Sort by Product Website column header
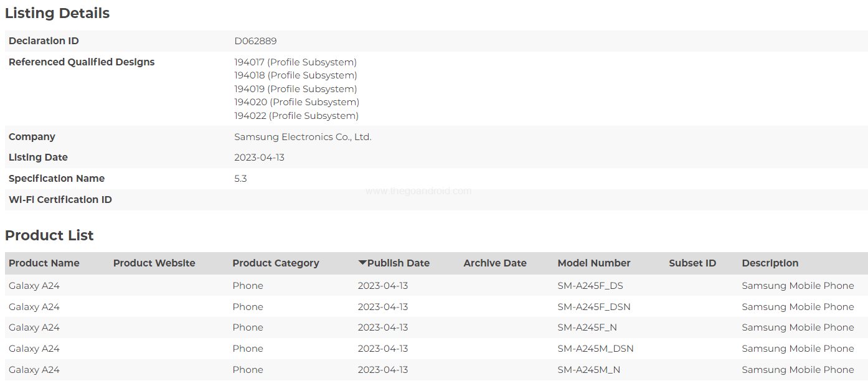868x386 pixels. (x=154, y=263)
